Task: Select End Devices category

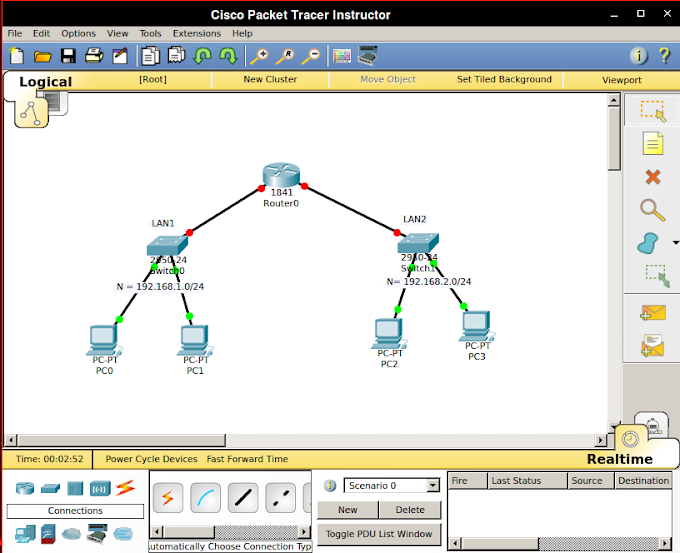Action: click(x=26, y=534)
